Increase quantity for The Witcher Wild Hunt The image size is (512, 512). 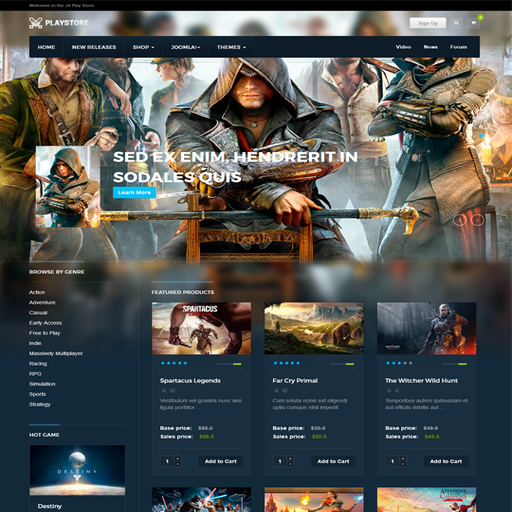(403, 458)
